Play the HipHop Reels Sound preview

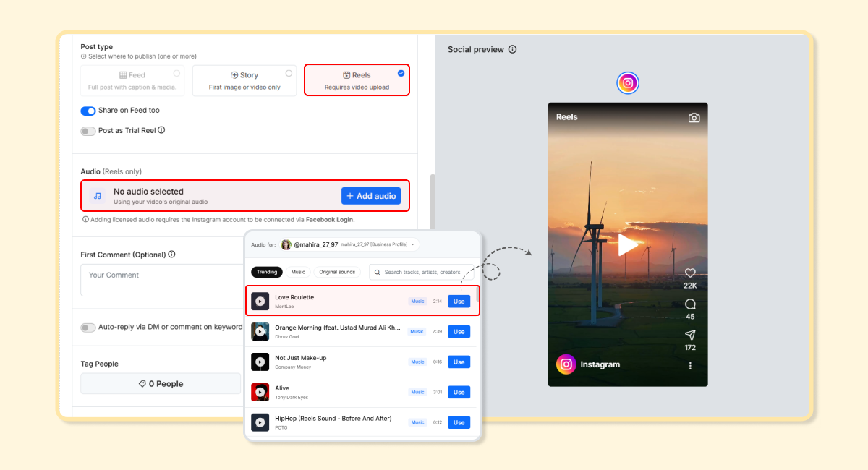tap(260, 422)
